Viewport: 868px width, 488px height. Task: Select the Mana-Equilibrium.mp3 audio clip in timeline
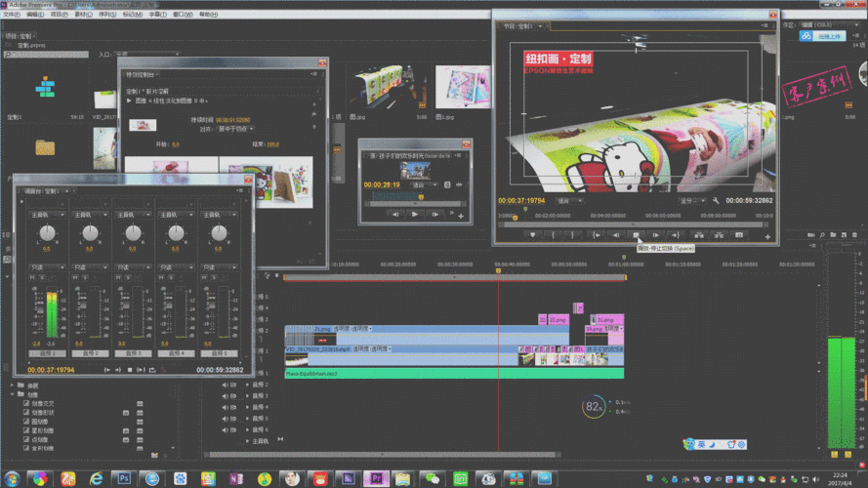tap(454, 374)
